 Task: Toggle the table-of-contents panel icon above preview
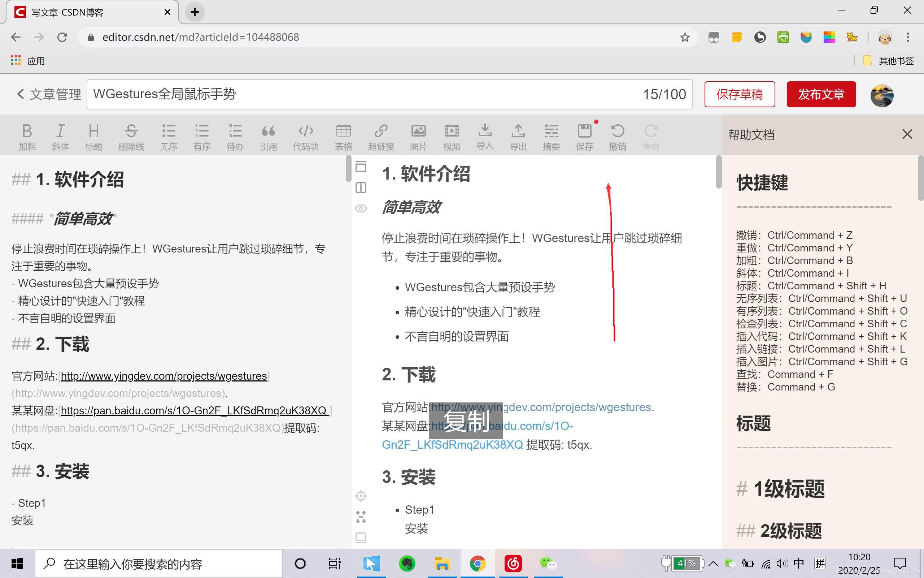[x=361, y=166]
